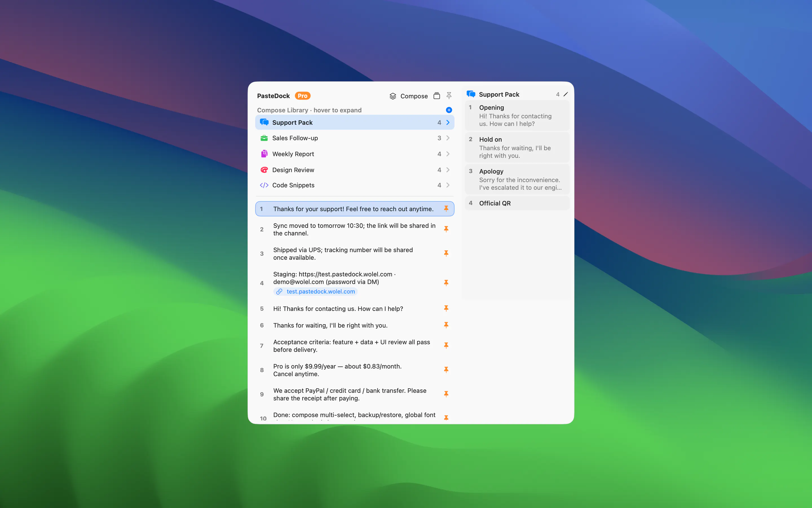The width and height of the screenshot is (812, 508).
Task: Select the Sales Follow-up library row
Action: [355, 138]
